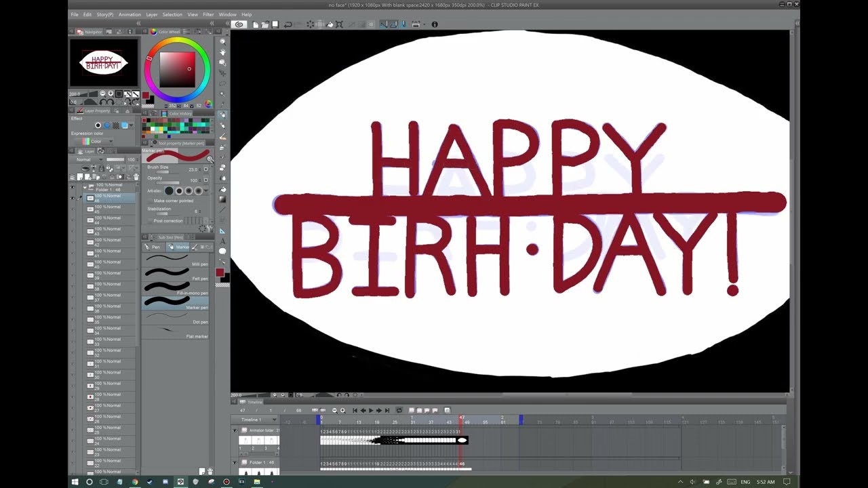The width and height of the screenshot is (868, 488).
Task: Select the Gradient tool
Action: [222, 199]
